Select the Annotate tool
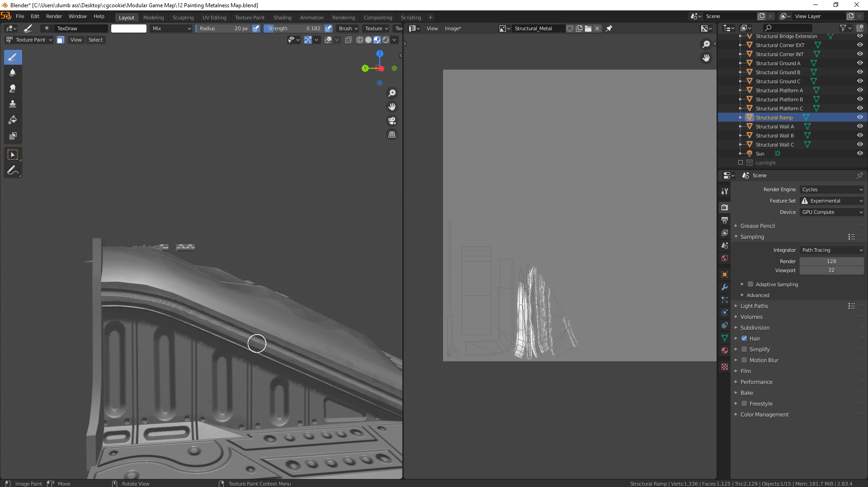This screenshot has height=487, width=868. pyautogui.click(x=13, y=170)
